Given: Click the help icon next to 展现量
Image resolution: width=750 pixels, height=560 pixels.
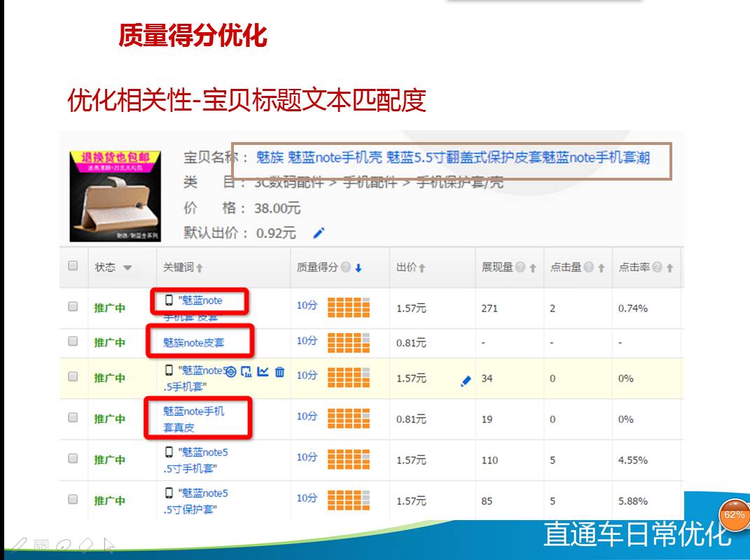Looking at the screenshot, I should click(520, 267).
